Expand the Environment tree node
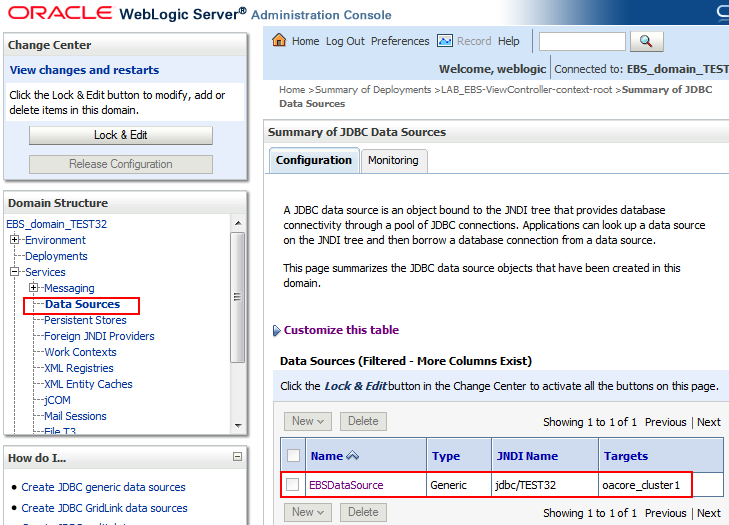Viewport: 729px width, 525px height. pyautogui.click(x=15, y=240)
